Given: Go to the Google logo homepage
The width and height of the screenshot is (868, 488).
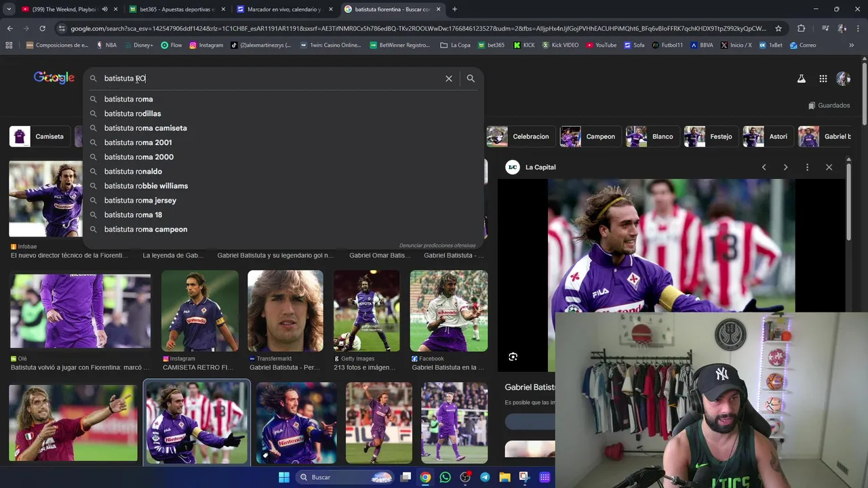Looking at the screenshot, I should (x=54, y=78).
